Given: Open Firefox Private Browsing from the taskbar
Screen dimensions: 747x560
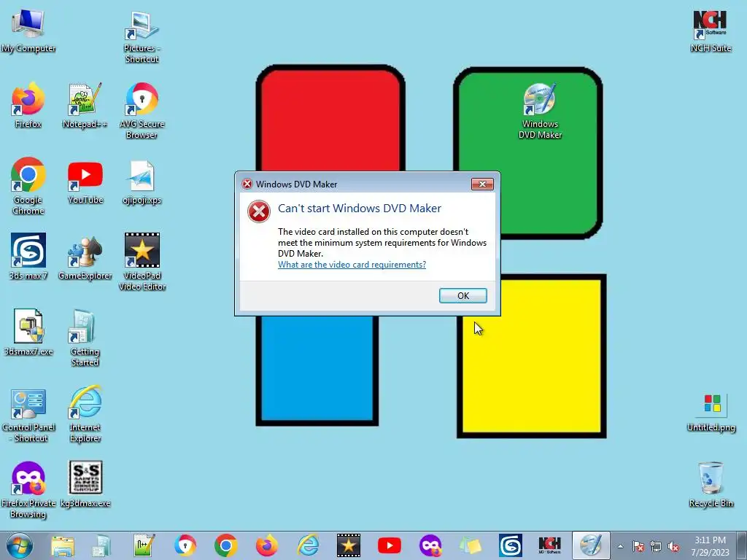Looking at the screenshot, I should [x=430, y=545].
